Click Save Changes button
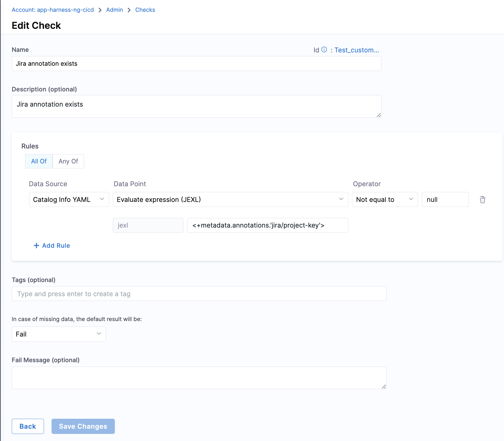This screenshot has width=504, height=441. tap(83, 426)
